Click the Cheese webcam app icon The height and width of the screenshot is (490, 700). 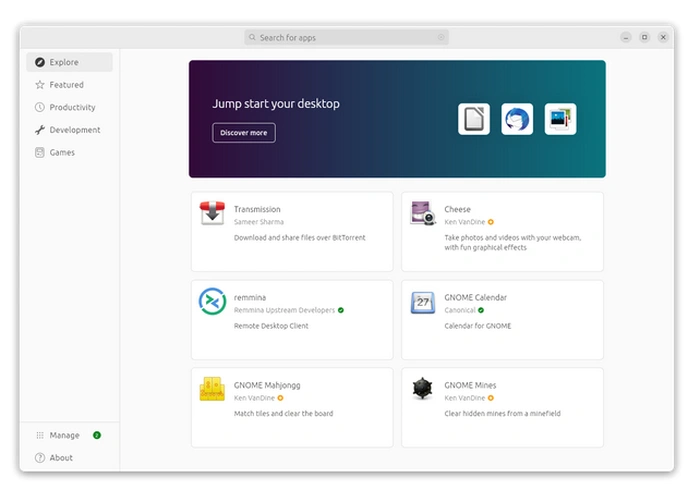coord(423,213)
